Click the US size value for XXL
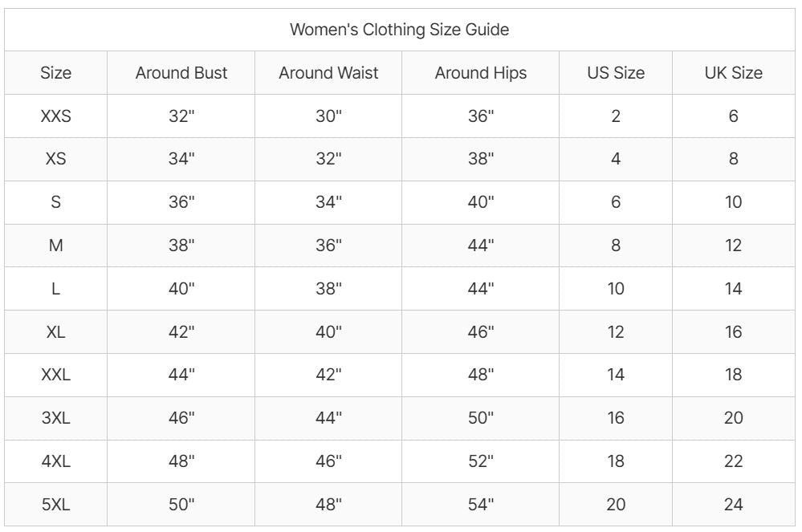Image resolution: width=802 pixels, height=532 pixels. (x=616, y=375)
